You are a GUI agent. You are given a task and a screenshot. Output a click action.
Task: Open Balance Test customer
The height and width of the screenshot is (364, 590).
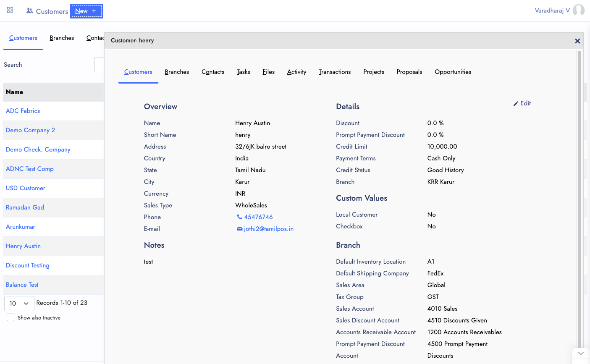pos(22,285)
